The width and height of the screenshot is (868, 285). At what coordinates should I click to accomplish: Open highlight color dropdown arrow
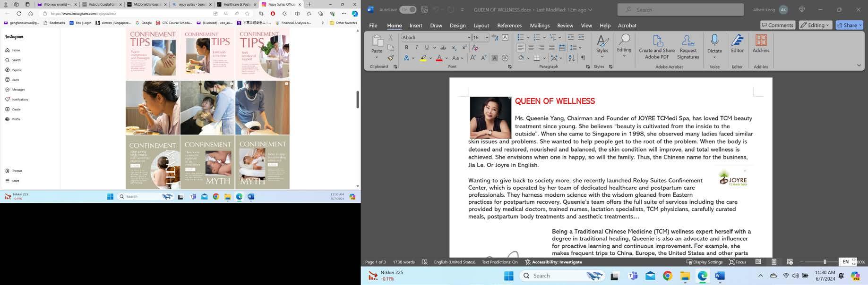[430, 58]
